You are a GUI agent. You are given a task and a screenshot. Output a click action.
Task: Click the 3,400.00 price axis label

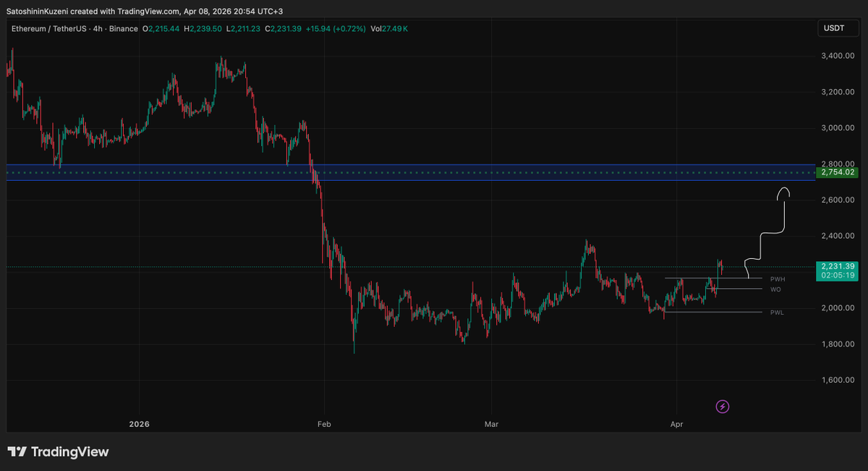(839, 56)
